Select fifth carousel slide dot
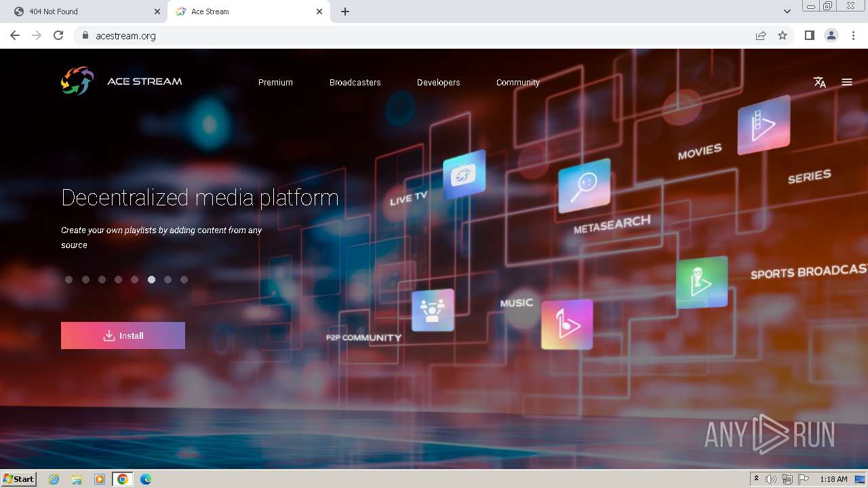Viewport: 868px width, 488px height. (134, 279)
